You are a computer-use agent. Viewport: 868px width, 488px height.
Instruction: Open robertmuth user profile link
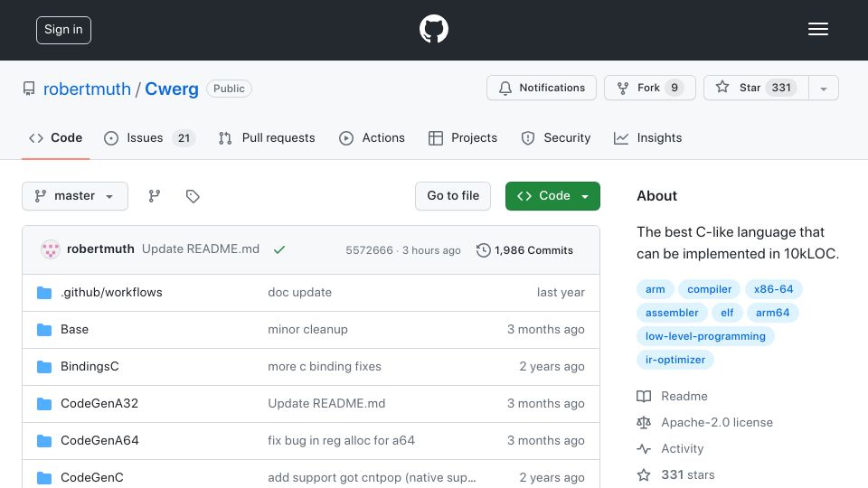coord(87,89)
